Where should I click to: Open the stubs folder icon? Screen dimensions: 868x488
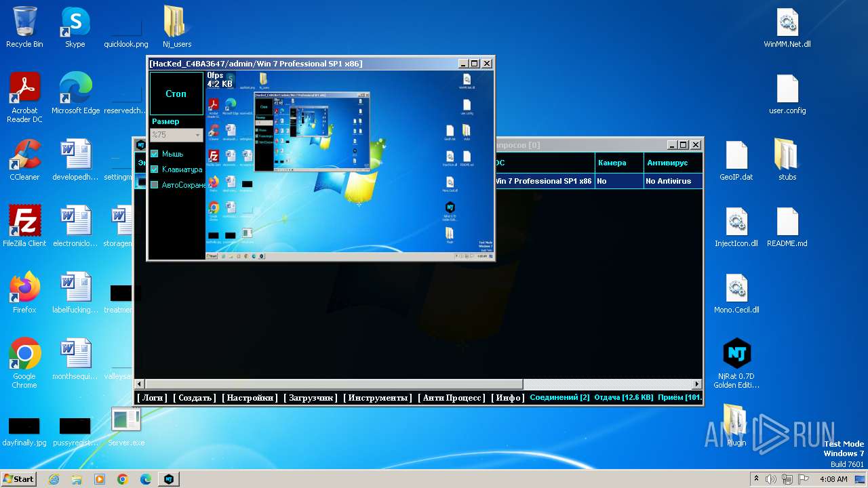tap(787, 160)
